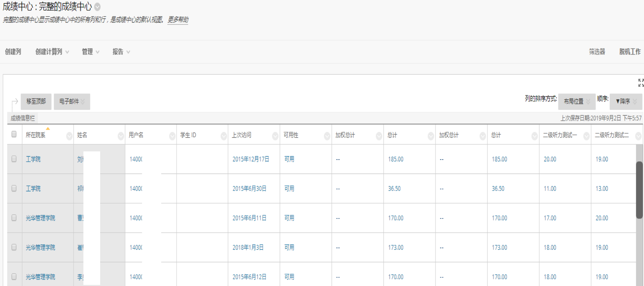Image resolution: width=644 pixels, height=286 pixels.
Task: Toggle the select-all checkbox in the header row
Action: pos(14,134)
